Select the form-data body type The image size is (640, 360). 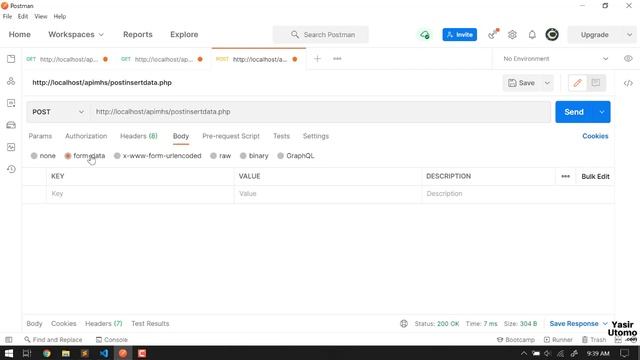coord(85,156)
